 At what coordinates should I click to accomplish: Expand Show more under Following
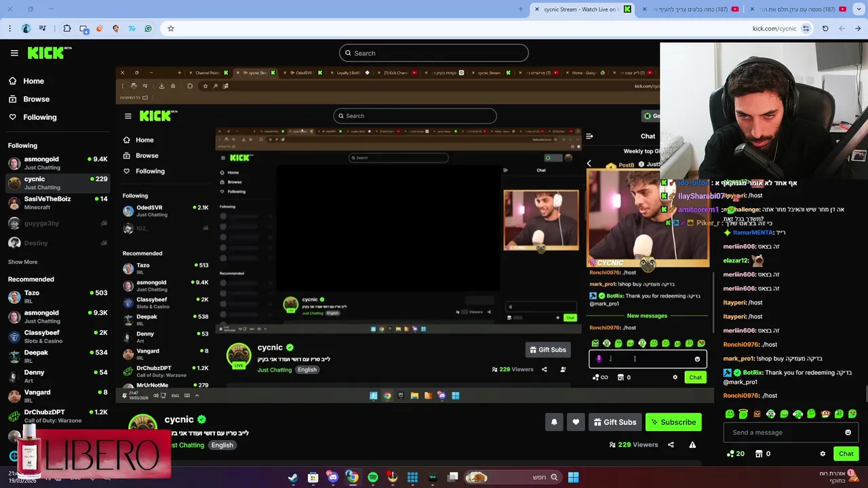pos(22,262)
